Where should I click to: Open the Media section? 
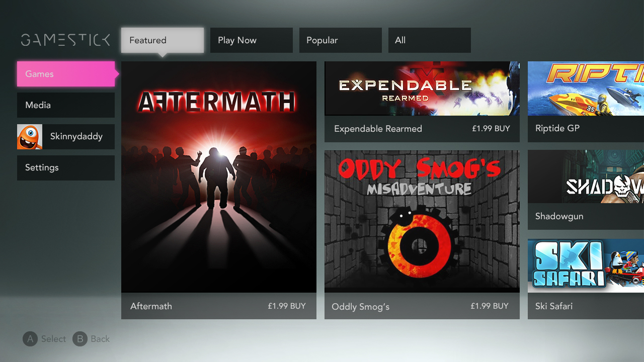(x=66, y=105)
